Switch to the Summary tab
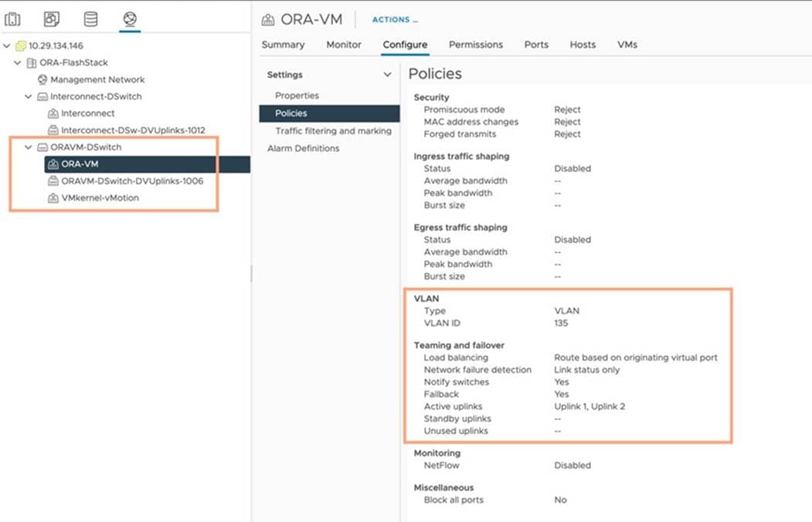 pyautogui.click(x=283, y=45)
